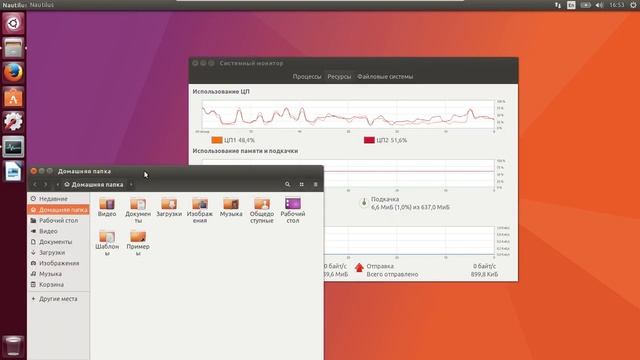The image size is (640, 360).
Task: Select Недавние in Files sidebar
Action: click(x=58, y=199)
